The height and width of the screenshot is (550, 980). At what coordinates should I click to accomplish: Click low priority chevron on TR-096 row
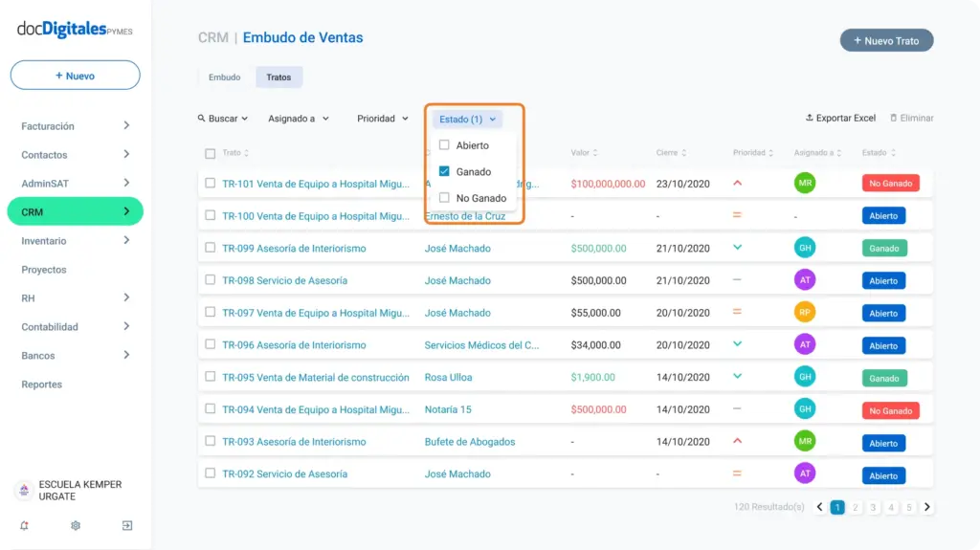pos(738,344)
